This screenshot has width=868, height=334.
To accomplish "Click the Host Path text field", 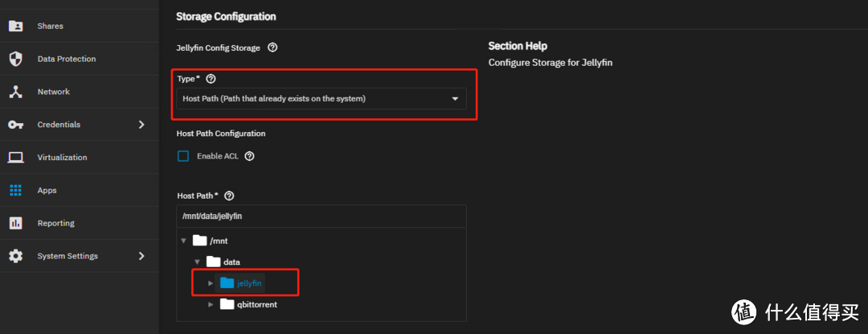I will coord(321,216).
